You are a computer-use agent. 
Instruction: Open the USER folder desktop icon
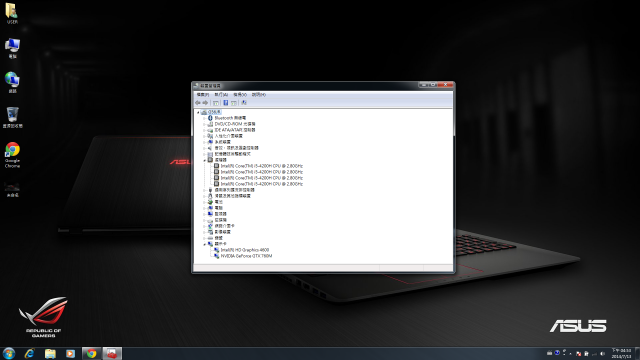click(12, 13)
